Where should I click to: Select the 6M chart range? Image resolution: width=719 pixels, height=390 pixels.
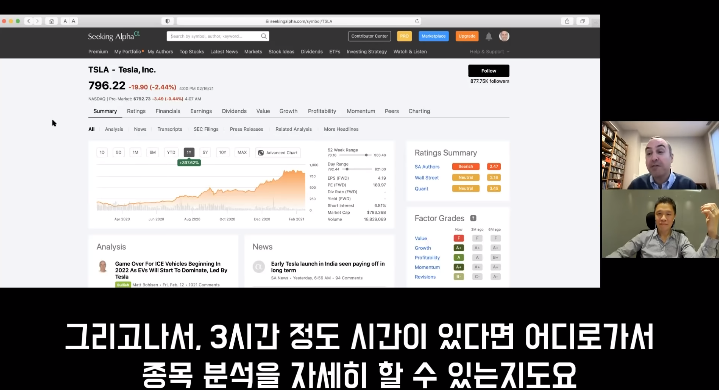click(x=153, y=153)
